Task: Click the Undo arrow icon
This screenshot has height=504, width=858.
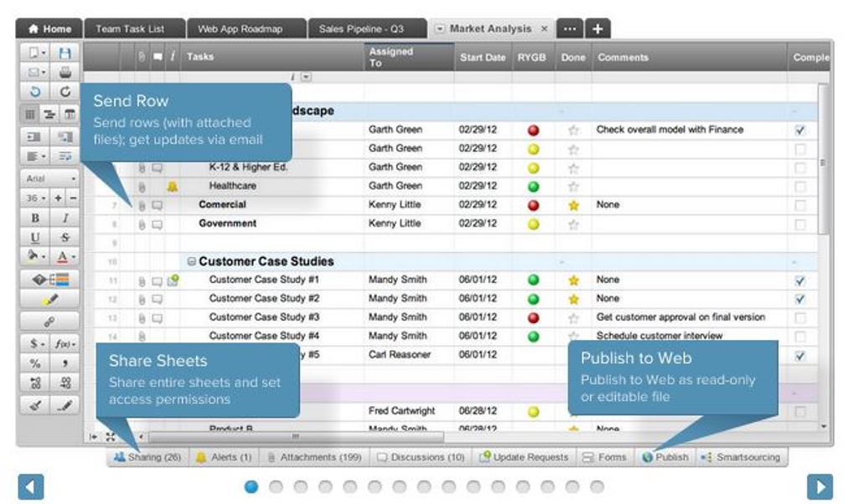Action: (x=35, y=92)
